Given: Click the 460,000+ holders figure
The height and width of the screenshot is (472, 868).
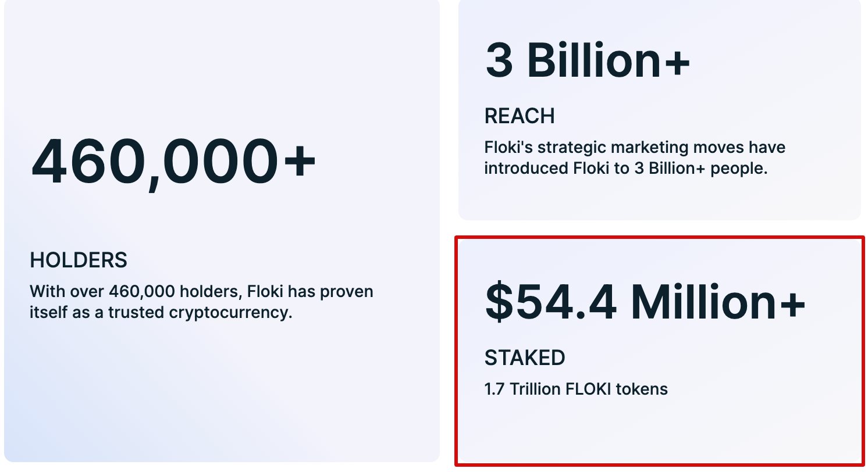Looking at the screenshot, I should click(x=173, y=162).
